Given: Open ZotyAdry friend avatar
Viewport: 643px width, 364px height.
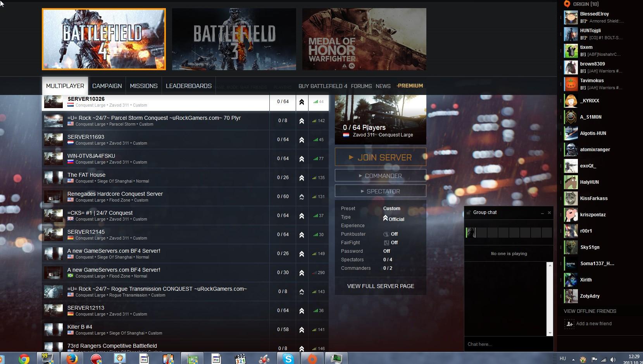Looking at the screenshot, I should tap(571, 296).
